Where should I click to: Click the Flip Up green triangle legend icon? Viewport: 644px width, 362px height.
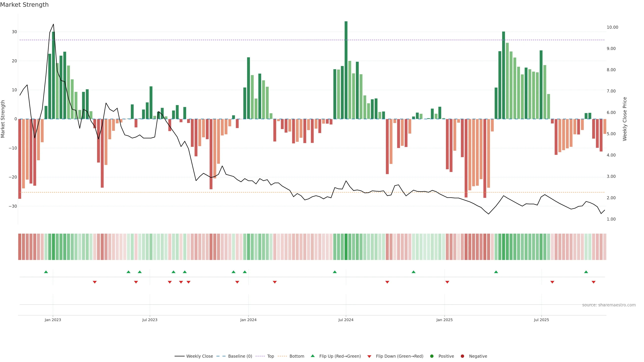click(x=312, y=356)
